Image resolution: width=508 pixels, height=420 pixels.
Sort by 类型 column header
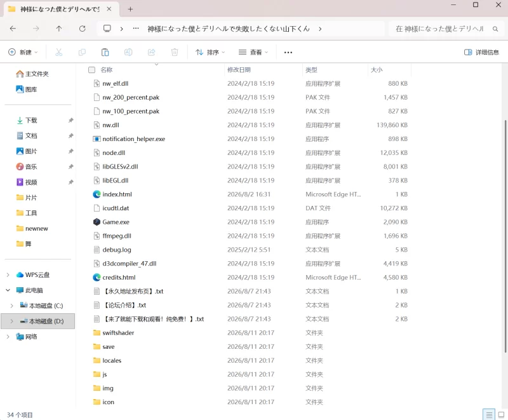tap(311, 70)
